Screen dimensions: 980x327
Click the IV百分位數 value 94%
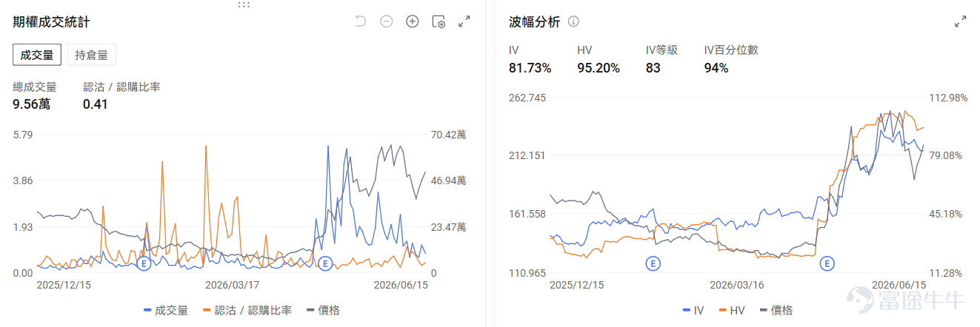click(x=716, y=68)
